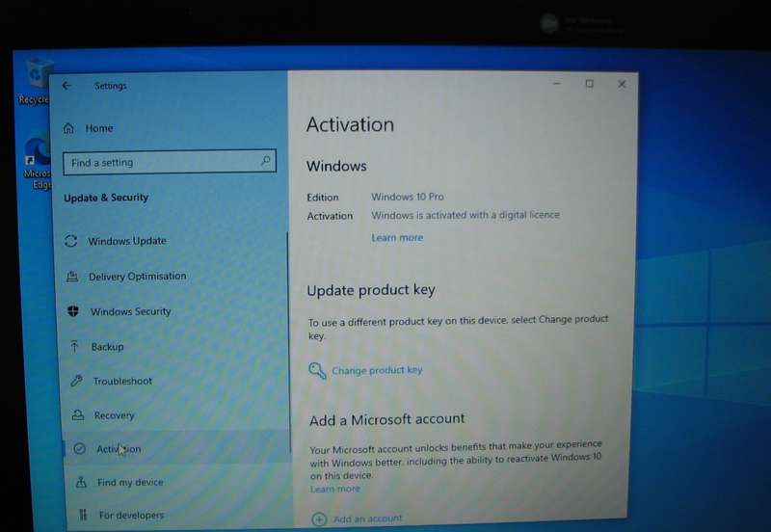The width and height of the screenshot is (771, 532).
Task: Open Find my device settings
Action: [x=130, y=482]
